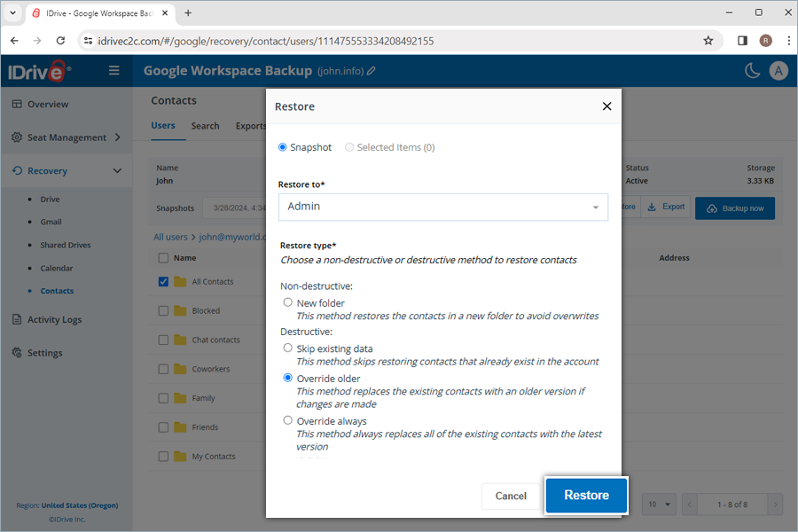Cancel the restore dialog
798x532 pixels.
click(511, 497)
